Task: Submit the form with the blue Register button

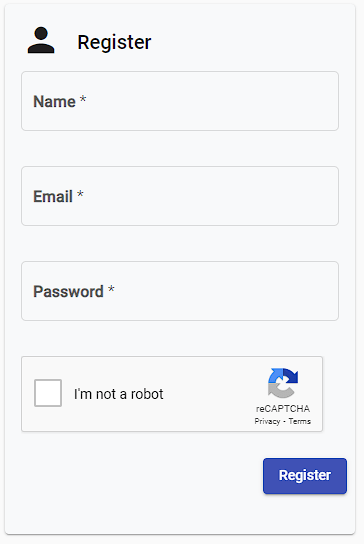Action: (x=305, y=476)
